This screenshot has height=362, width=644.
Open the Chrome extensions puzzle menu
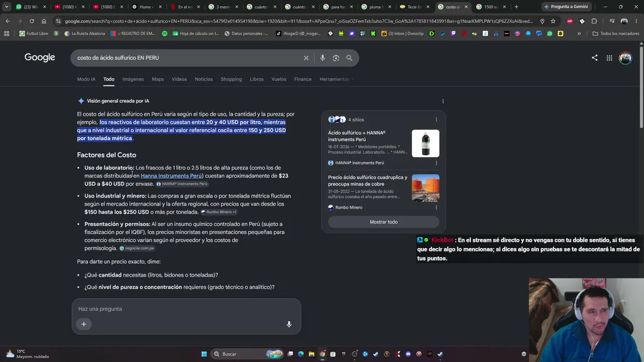point(594,21)
